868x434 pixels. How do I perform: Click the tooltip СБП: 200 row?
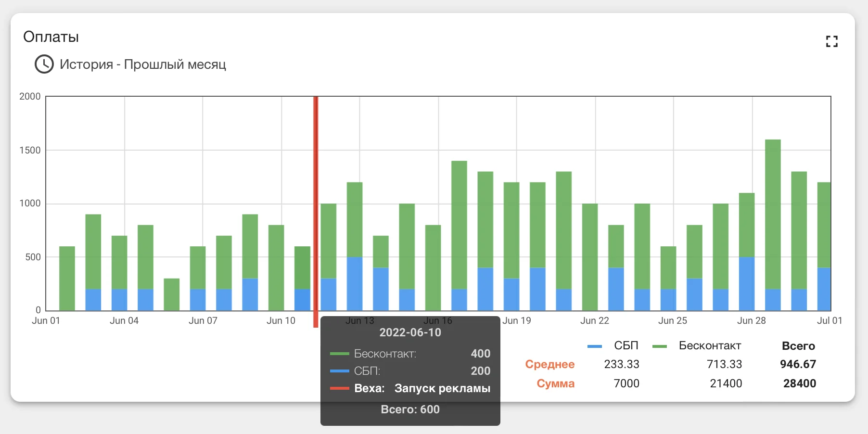pos(410,371)
